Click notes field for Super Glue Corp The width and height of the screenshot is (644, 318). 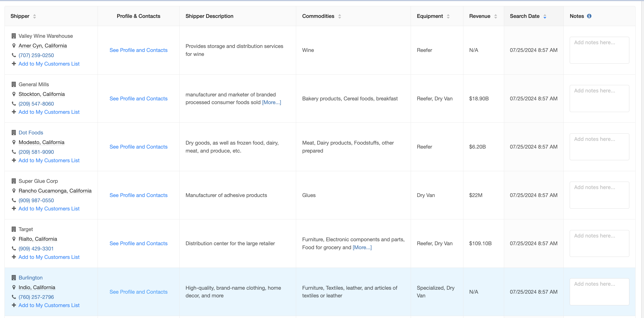pyautogui.click(x=599, y=195)
